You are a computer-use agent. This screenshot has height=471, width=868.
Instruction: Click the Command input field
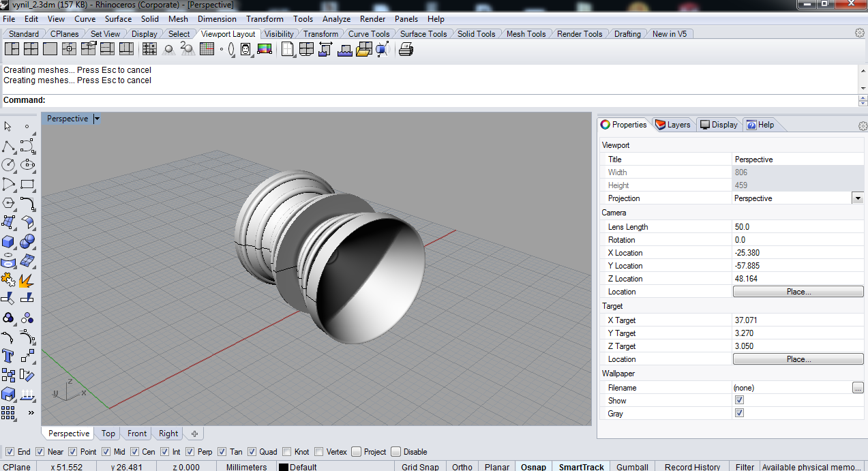[x=450, y=100]
